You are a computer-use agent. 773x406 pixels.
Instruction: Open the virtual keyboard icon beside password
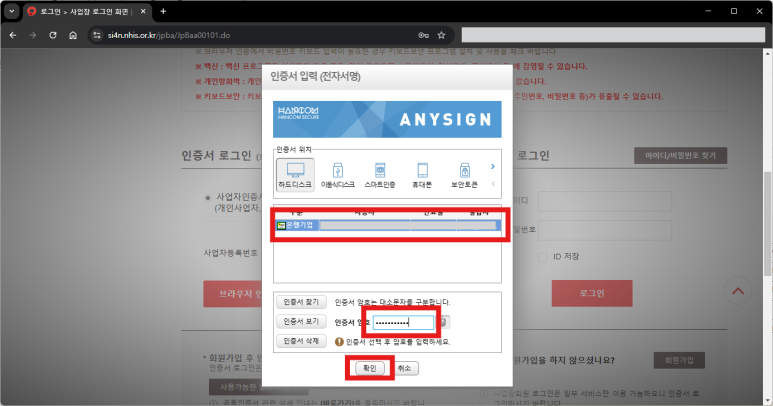pyautogui.click(x=443, y=322)
